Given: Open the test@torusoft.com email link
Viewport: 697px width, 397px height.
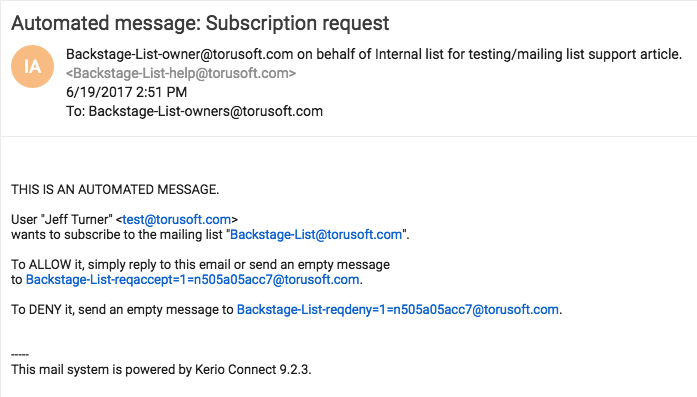Looking at the screenshot, I should tap(176, 219).
